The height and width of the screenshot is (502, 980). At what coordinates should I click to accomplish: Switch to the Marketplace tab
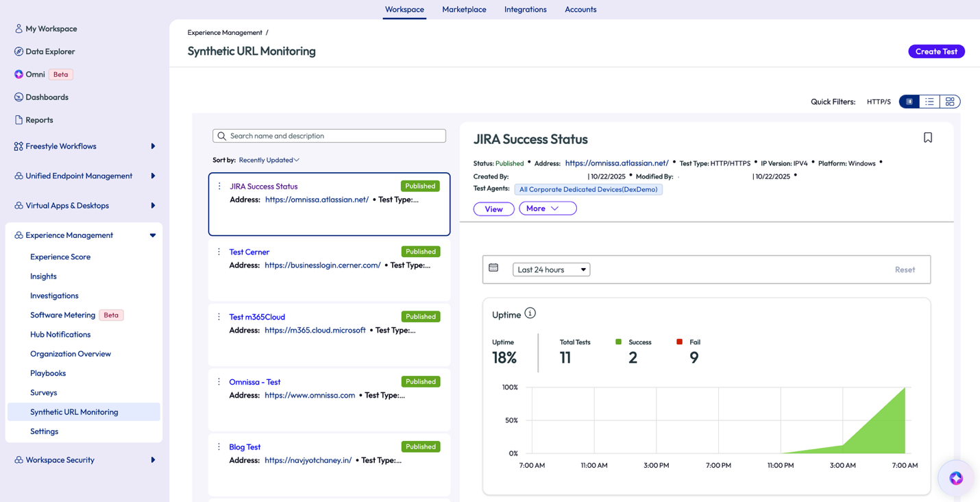click(x=464, y=10)
